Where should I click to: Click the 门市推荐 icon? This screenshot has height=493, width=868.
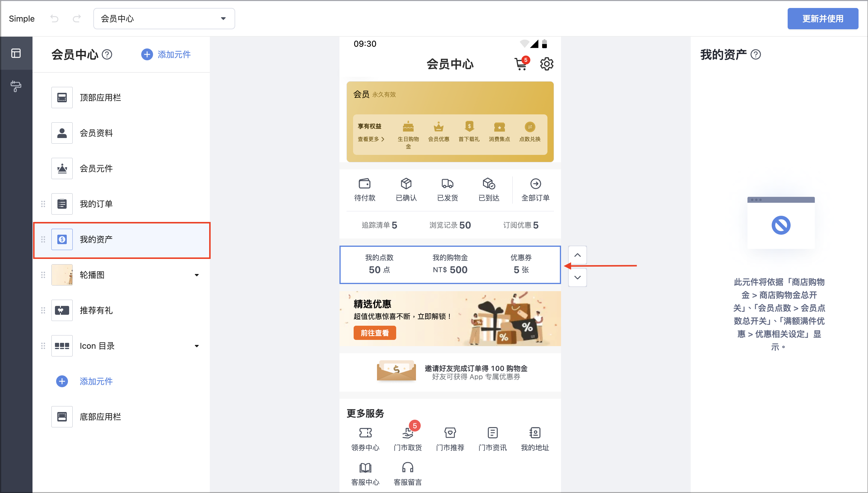click(450, 433)
